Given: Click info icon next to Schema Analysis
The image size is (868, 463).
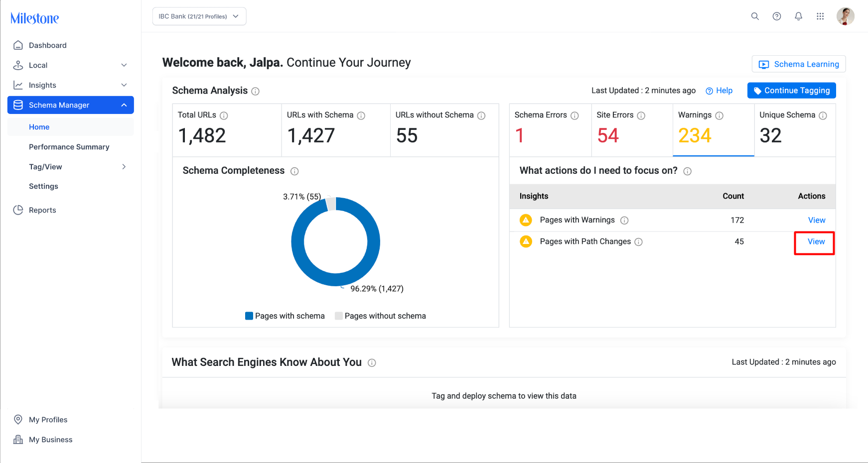Looking at the screenshot, I should [256, 91].
